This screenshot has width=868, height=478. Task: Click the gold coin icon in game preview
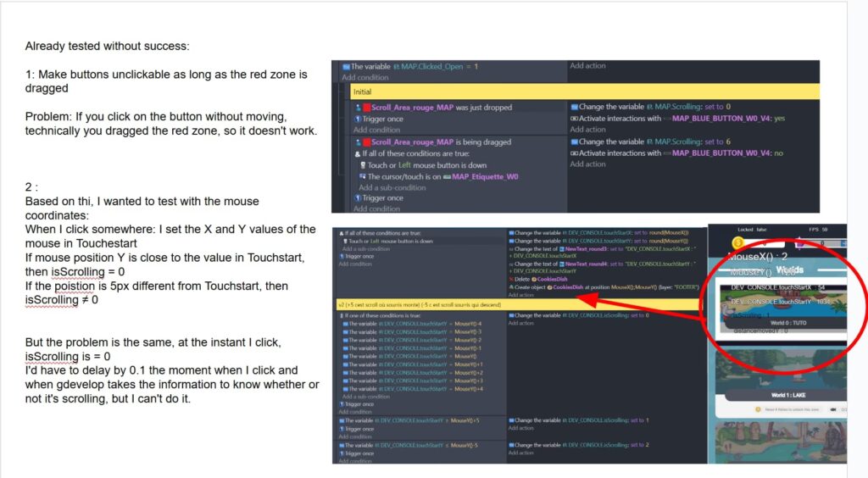[737, 243]
